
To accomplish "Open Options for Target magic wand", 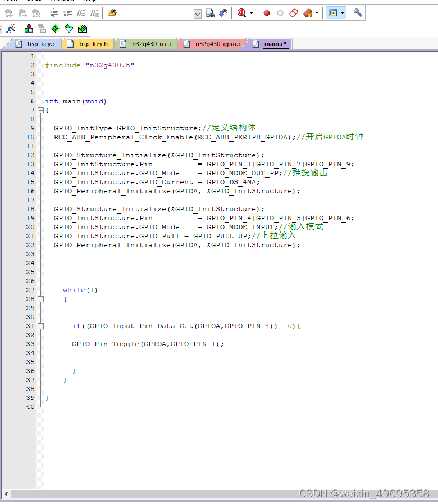I will (x=11, y=29).
